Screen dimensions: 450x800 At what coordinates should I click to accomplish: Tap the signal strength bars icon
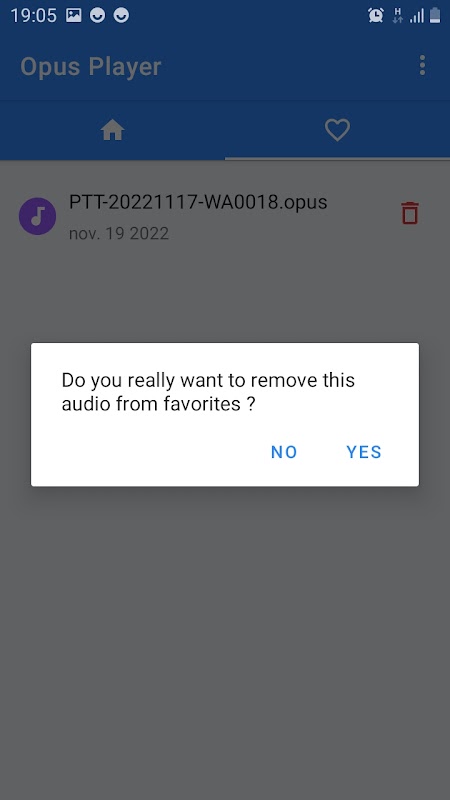click(417, 16)
